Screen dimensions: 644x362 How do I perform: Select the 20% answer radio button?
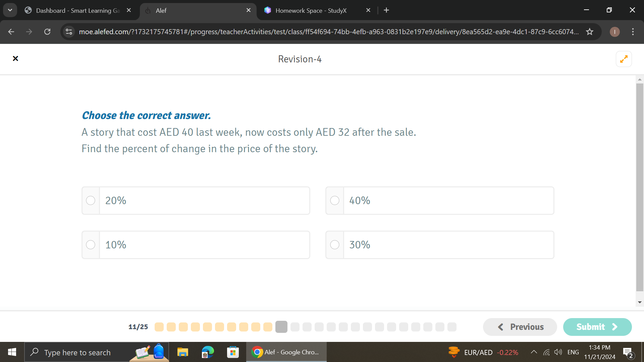tap(91, 201)
